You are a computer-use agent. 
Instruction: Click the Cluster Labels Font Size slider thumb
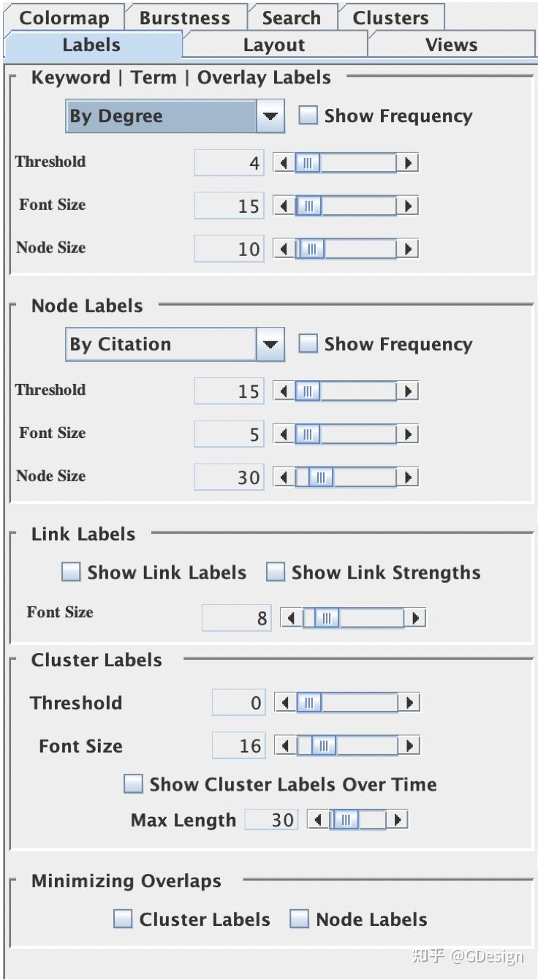tap(323, 746)
